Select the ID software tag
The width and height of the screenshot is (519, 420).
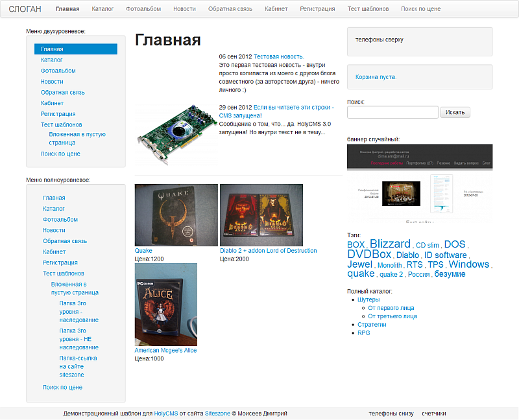click(x=446, y=255)
